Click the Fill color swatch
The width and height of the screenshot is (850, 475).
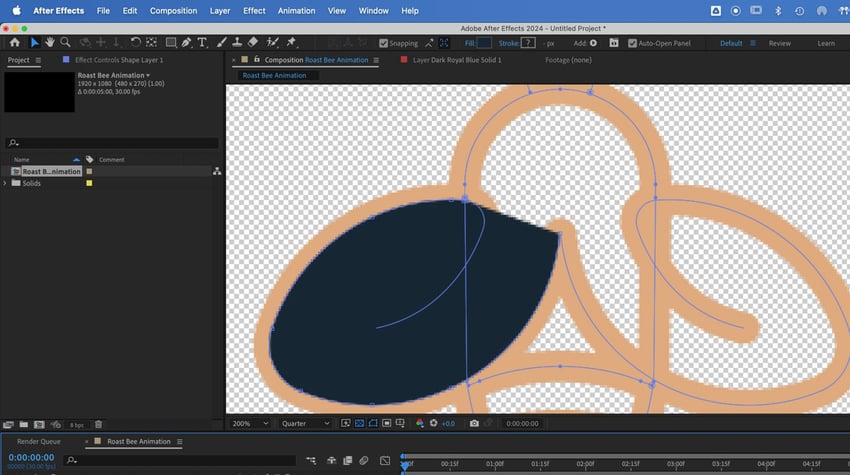coord(484,43)
